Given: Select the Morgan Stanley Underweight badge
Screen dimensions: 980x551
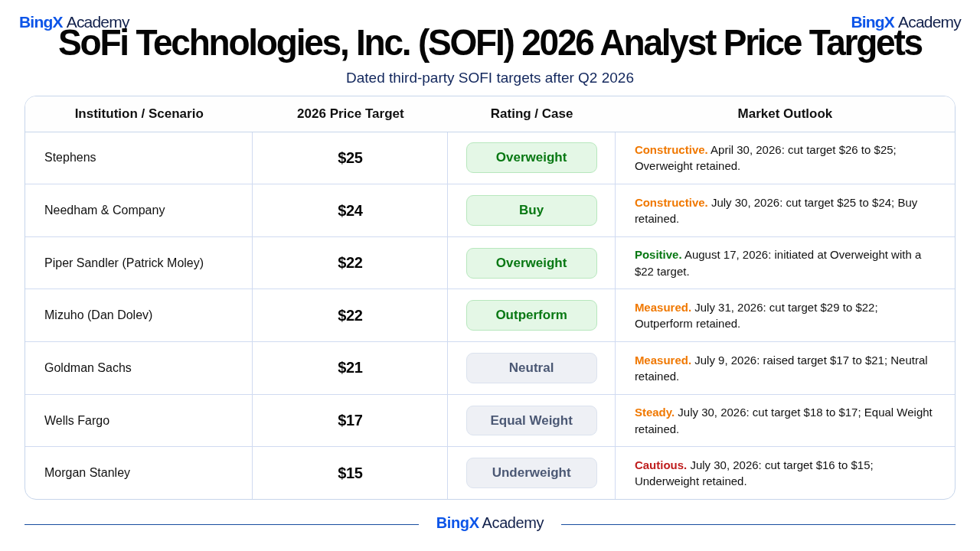Looking at the screenshot, I should click(x=531, y=473).
